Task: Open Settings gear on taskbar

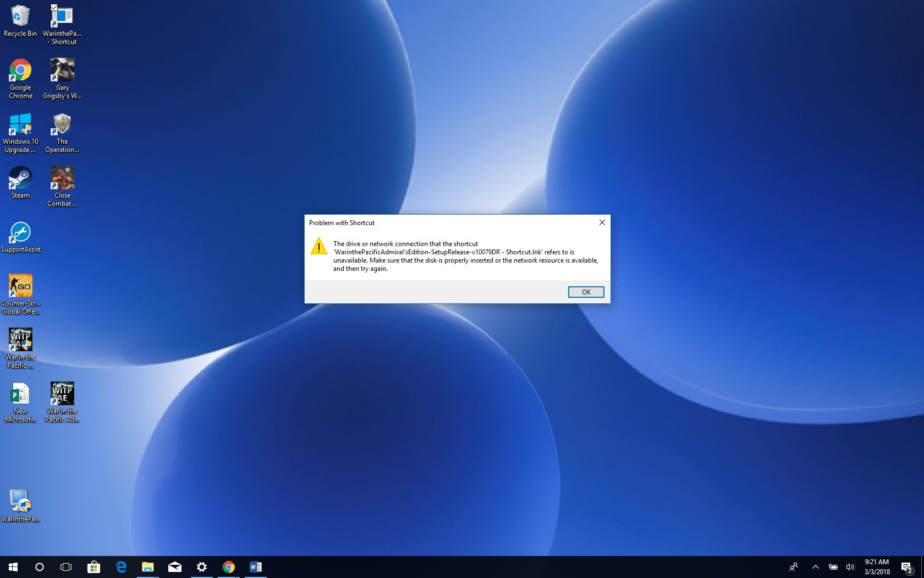Action: [x=201, y=567]
